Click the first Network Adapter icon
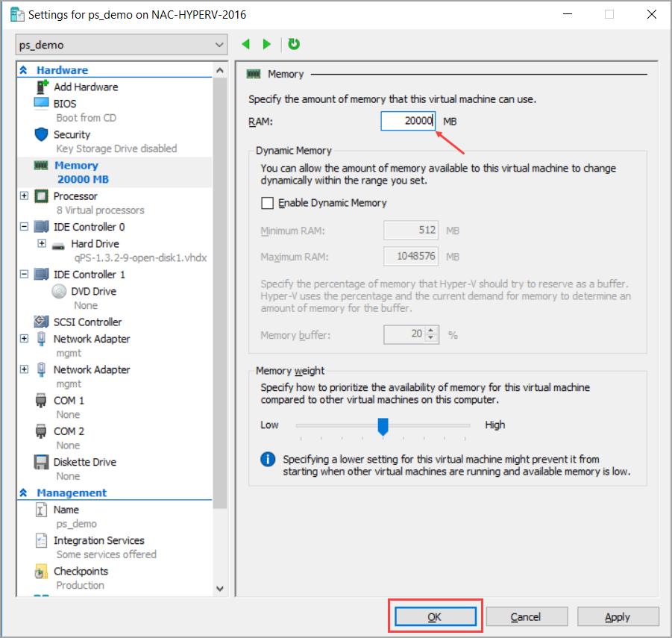The image size is (672, 638). (41, 339)
